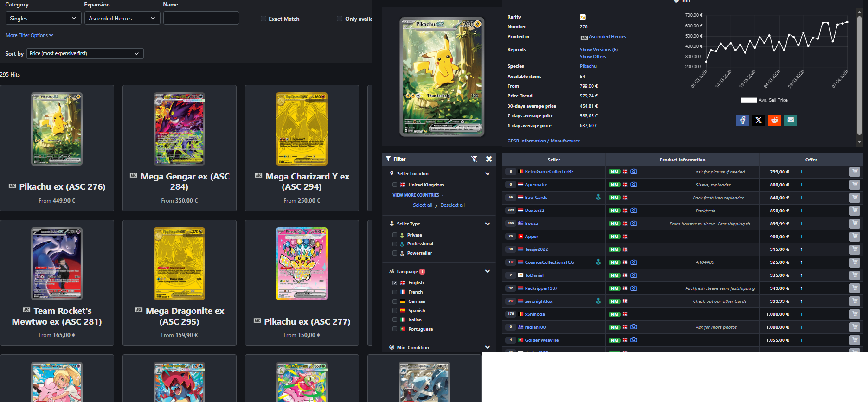Share the card on X
This screenshot has height=403, width=868.
(759, 120)
